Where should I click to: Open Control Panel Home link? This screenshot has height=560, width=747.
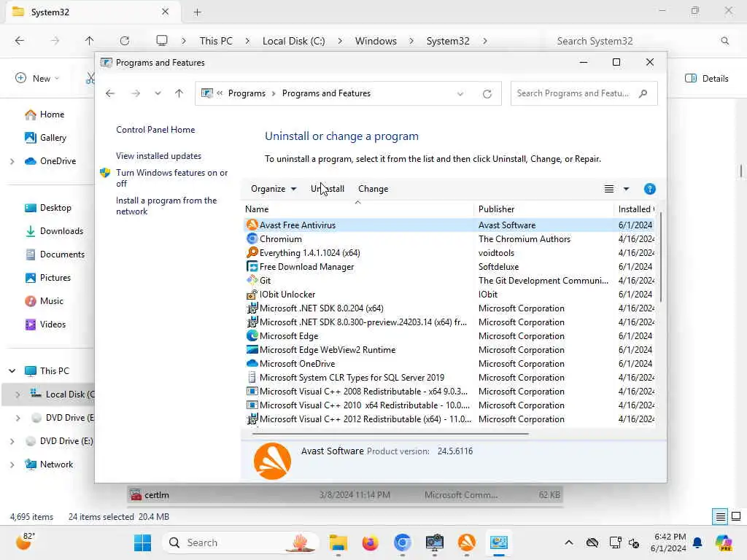155,130
